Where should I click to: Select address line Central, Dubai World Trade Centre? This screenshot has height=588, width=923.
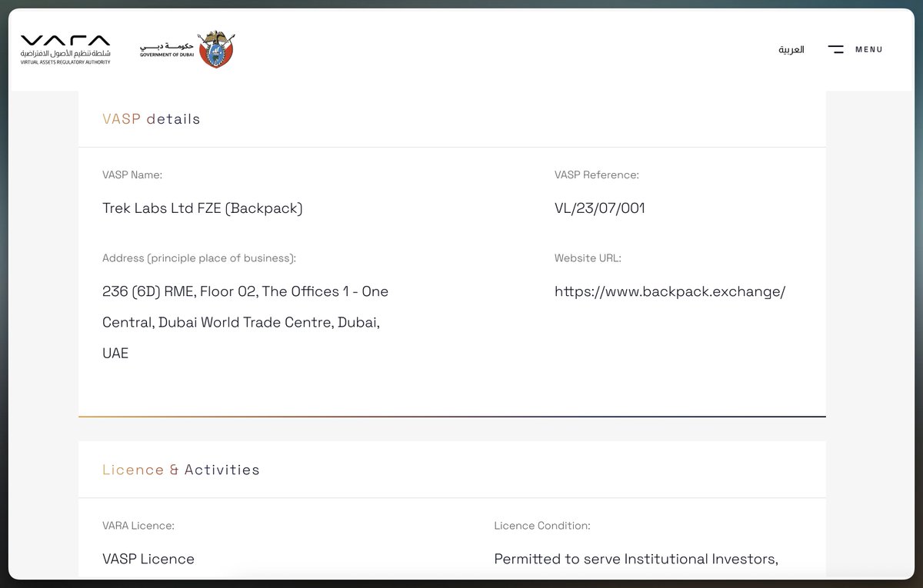(242, 323)
